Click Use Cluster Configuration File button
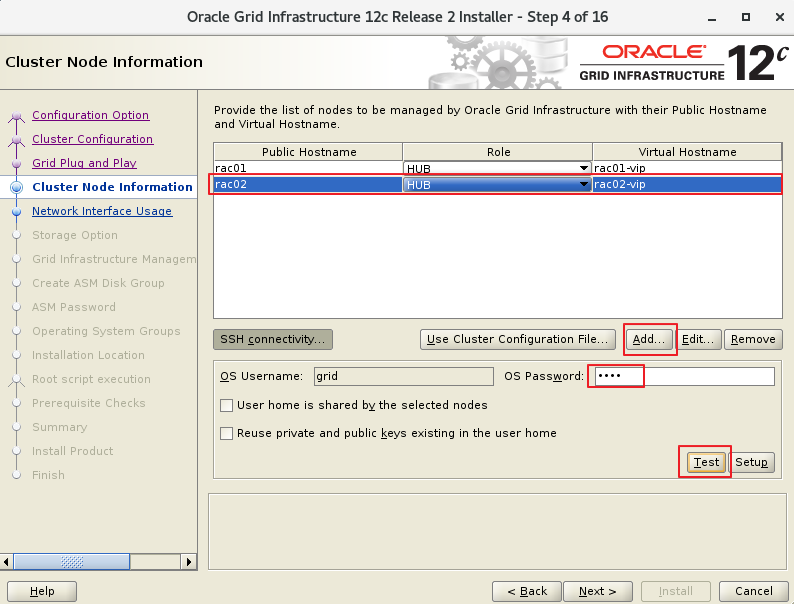 pos(518,339)
